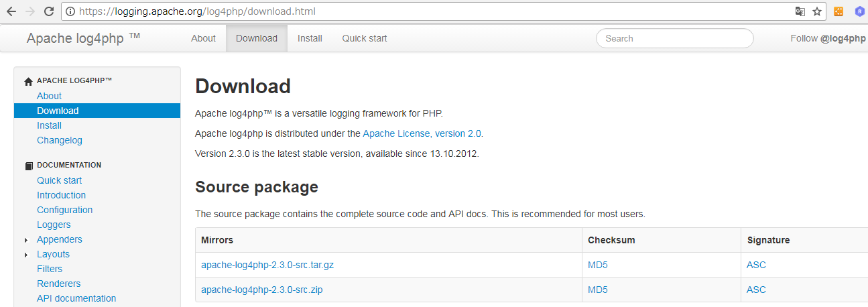Click the home icon beside APACHE LOG4PHP
This screenshot has height=307, width=868.
[28, 81]
